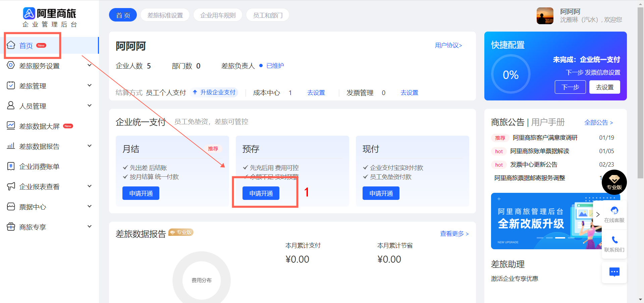Expand 人员管理 menu chevron
Screen dimensions: 644x303
tap(90, 106)
